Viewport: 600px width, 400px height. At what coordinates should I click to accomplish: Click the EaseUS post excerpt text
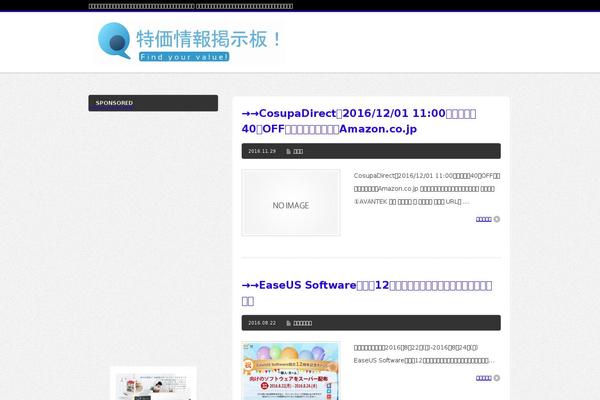[424, 354]
